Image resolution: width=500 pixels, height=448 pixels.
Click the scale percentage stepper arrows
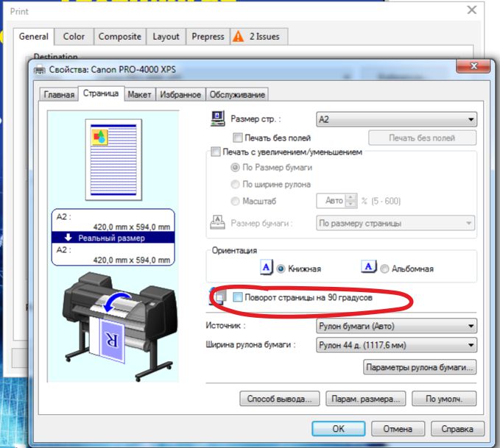(351, 201)
